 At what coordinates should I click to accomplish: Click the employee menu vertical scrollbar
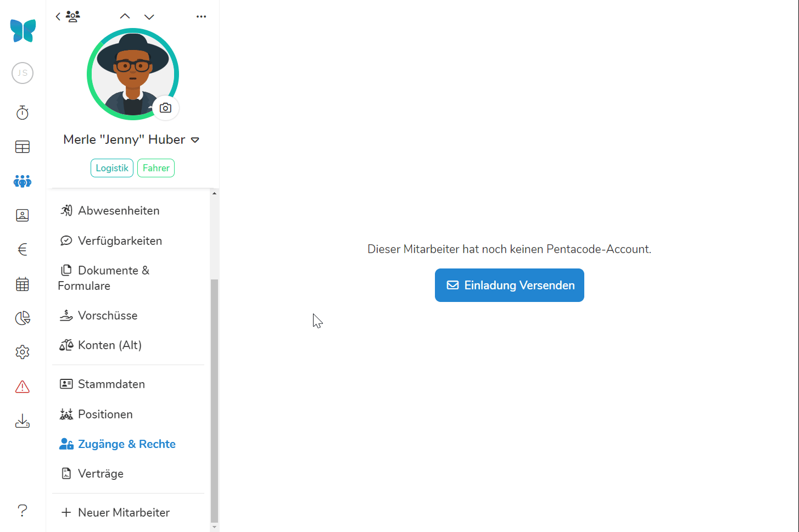214,401
